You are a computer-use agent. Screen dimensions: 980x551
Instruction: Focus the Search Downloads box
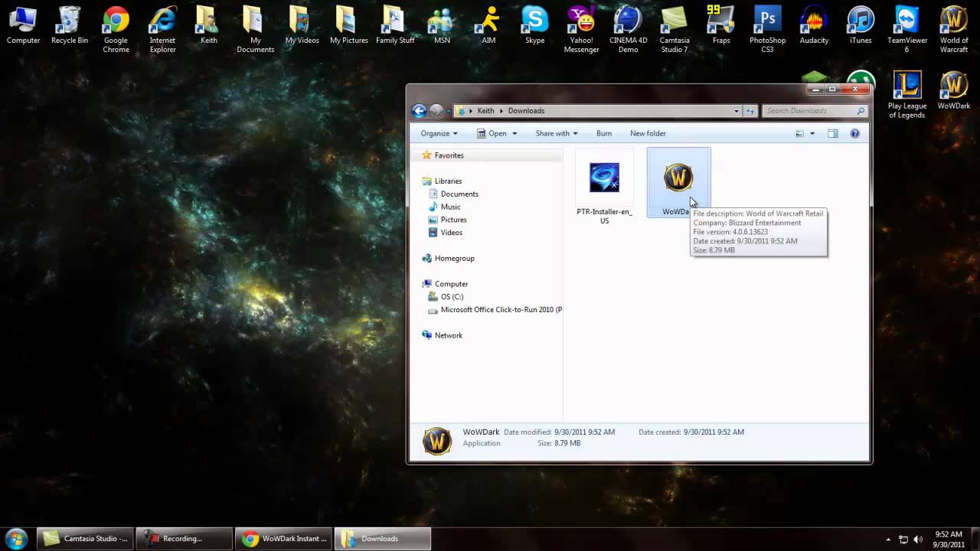tap(815, 111)
